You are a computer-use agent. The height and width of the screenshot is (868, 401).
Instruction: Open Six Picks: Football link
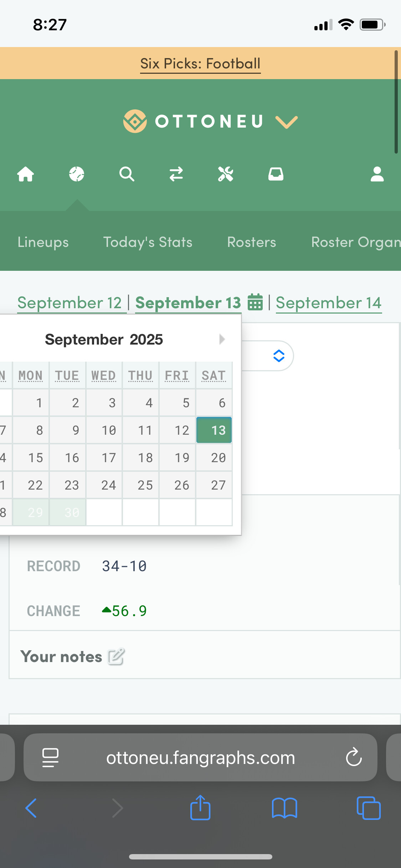point(200,64)
